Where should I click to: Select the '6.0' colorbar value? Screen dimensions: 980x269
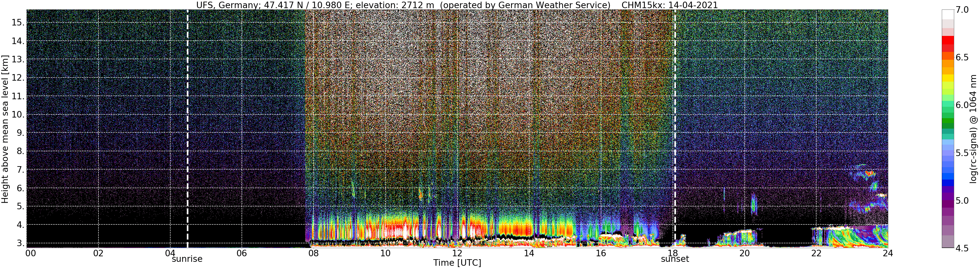pos(962,105)
